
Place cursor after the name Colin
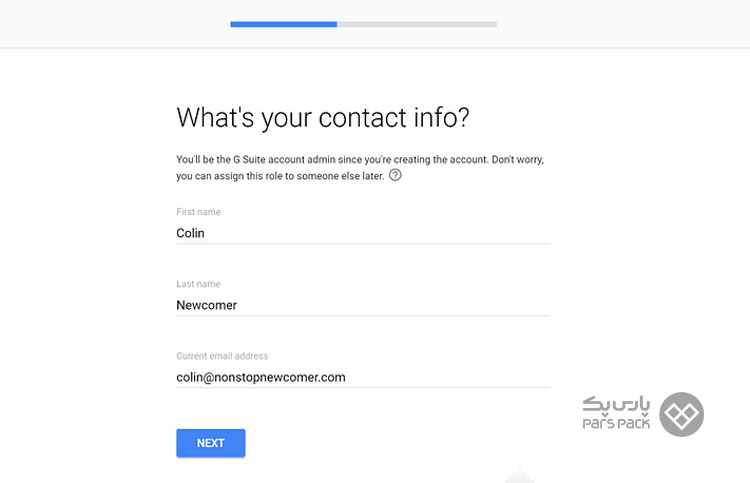click(205, 233)
